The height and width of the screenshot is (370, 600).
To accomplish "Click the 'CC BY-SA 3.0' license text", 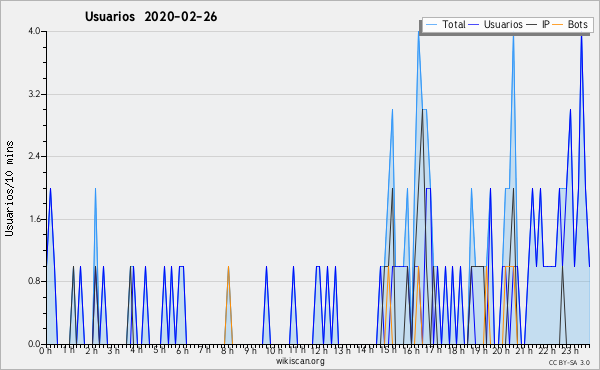I will pos(569,362).
